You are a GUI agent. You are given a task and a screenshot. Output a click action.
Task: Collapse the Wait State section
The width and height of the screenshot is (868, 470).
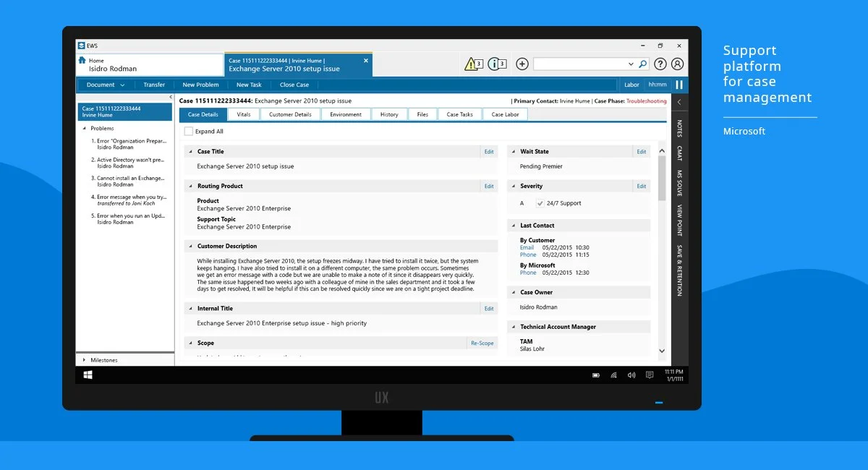pos(513,152)
